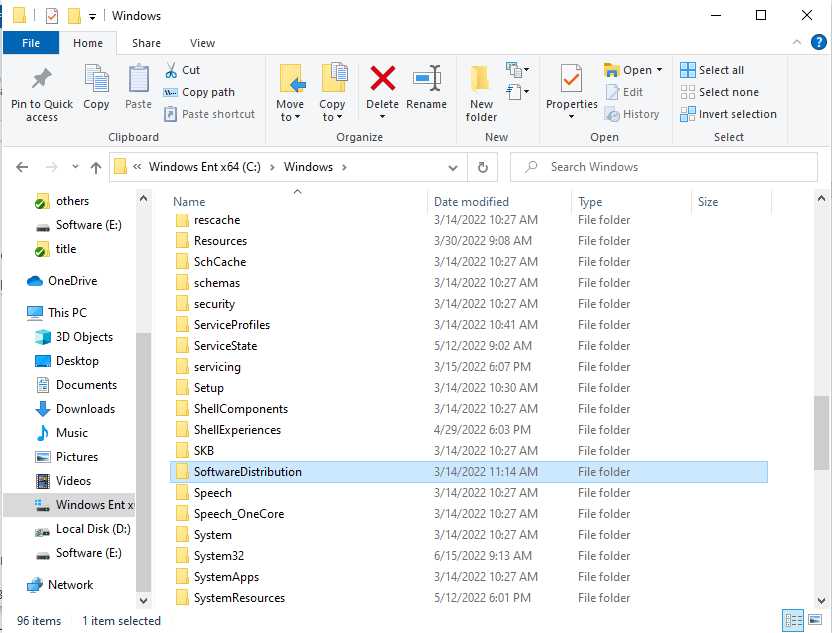Click Paste shortcut in Clipboard group
Image resolution: width=832 pixels, height=633 pixels.
[209, 114]
